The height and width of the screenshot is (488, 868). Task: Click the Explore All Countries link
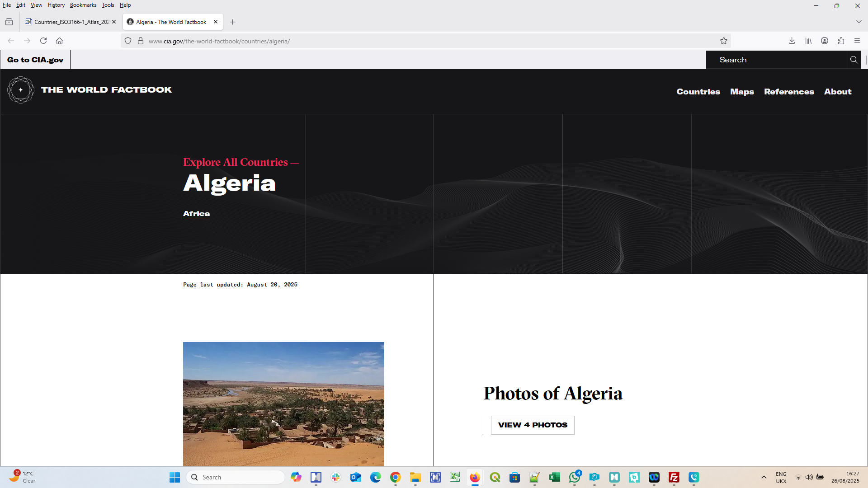tap(235, 162)
